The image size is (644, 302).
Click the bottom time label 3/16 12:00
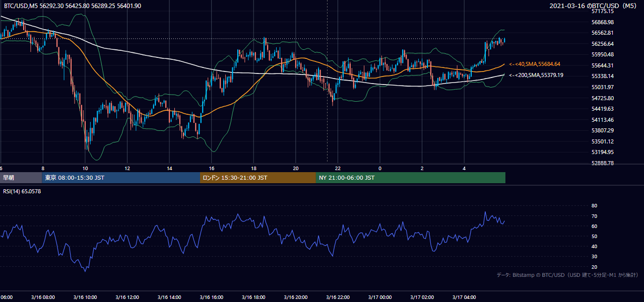coord(127,297)
